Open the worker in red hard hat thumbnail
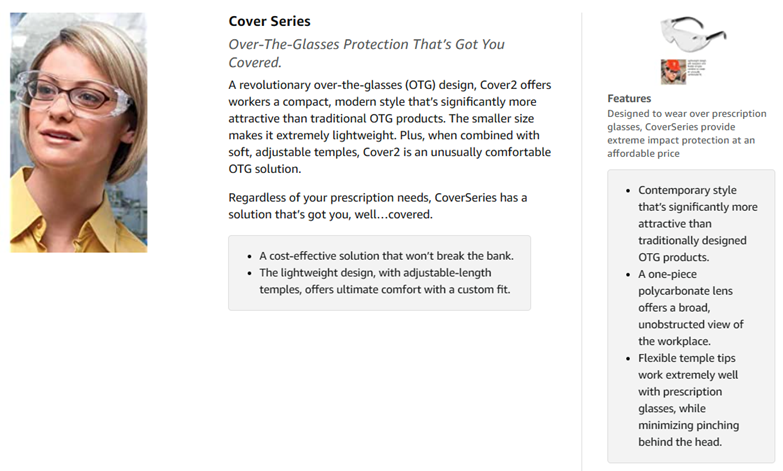Viewport: 783px width, 471px height. pos(672,72)
